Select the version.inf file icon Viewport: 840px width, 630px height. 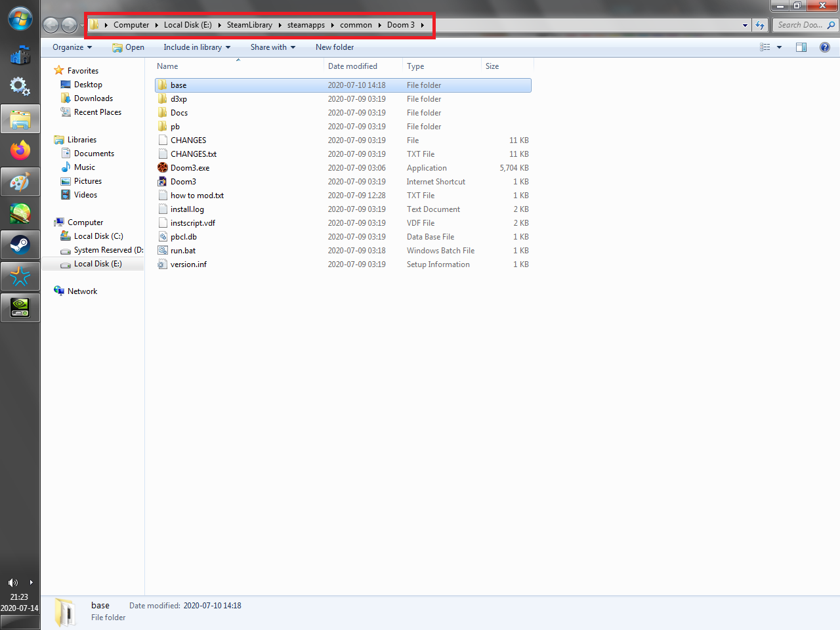click(x=163, y=264)
